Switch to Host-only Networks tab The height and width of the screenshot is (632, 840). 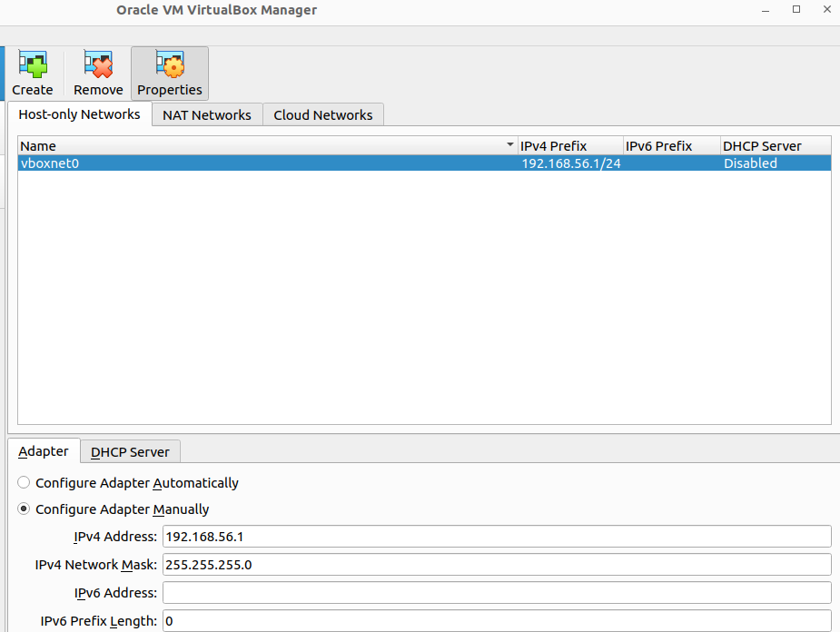click(x=79, y=114)
